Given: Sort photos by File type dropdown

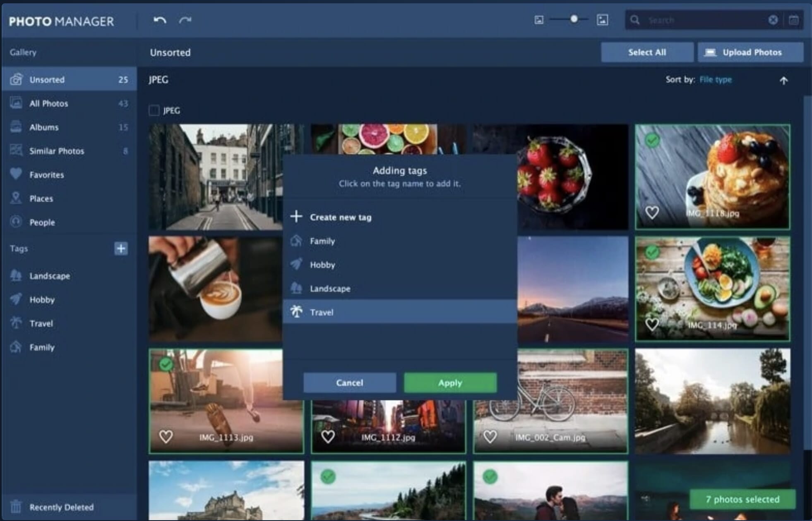Looking at the screenshot, I should (717, 79).
